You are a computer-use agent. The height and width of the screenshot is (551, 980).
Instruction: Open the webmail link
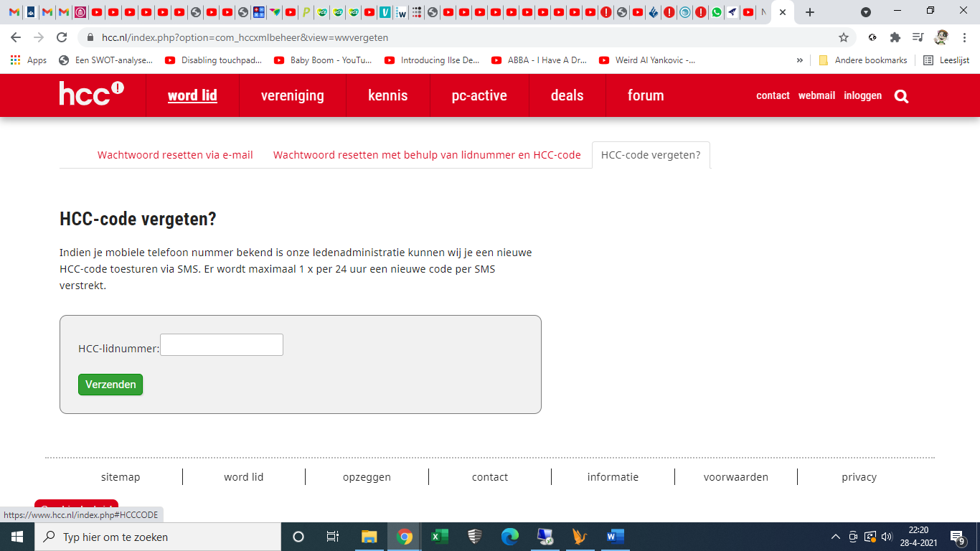click(816, 95)
